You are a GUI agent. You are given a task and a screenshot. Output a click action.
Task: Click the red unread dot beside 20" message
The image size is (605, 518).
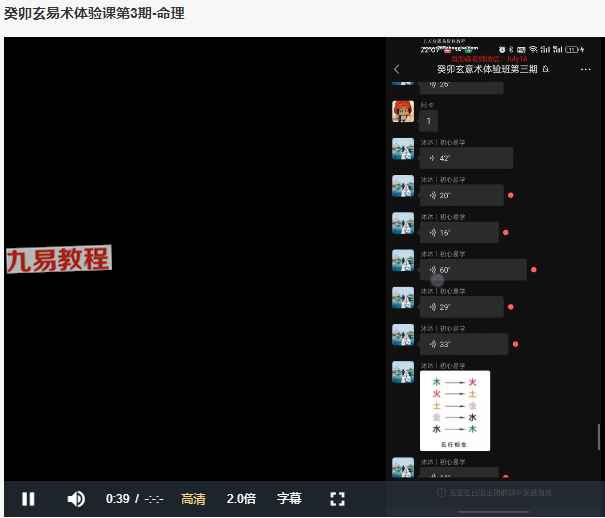point(510,195)
